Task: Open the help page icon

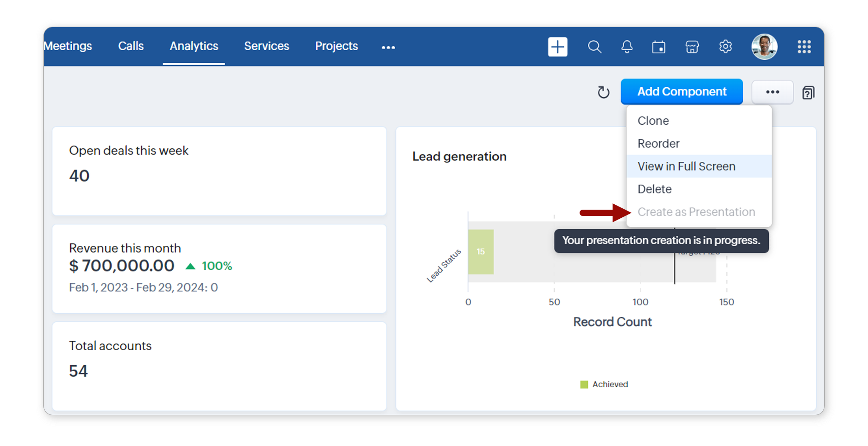Action: tap(808, 93)
